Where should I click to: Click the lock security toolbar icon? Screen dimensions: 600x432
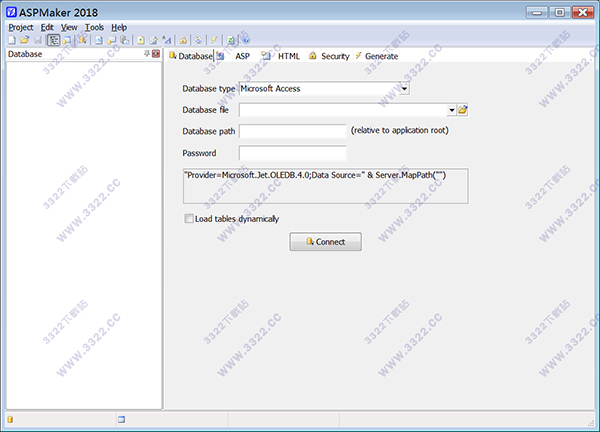(x=183, y=40)
